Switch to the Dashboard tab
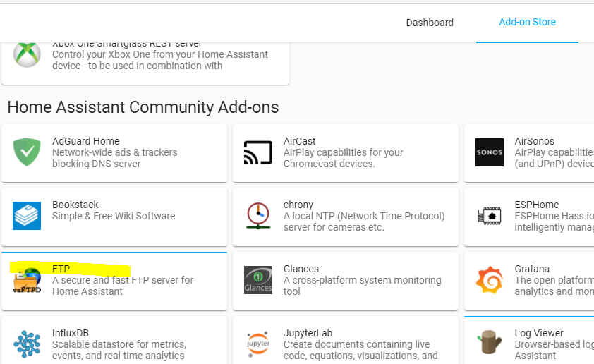The height and width of the screenshot is (364, 594). (x=430, y=23)
